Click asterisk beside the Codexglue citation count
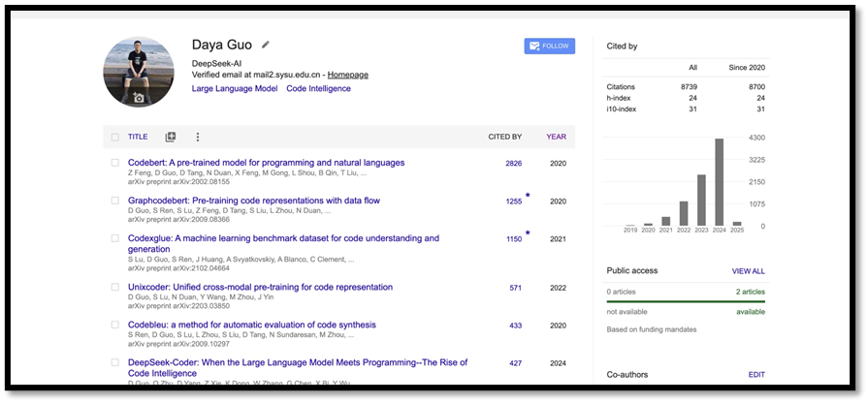868x403 pixels. coord(528,233)
